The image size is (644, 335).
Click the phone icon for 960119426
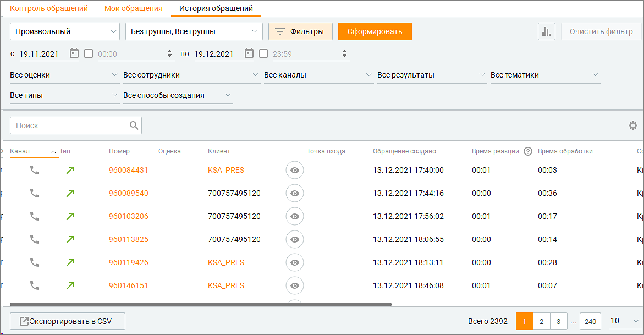click(x=35, y=262)
